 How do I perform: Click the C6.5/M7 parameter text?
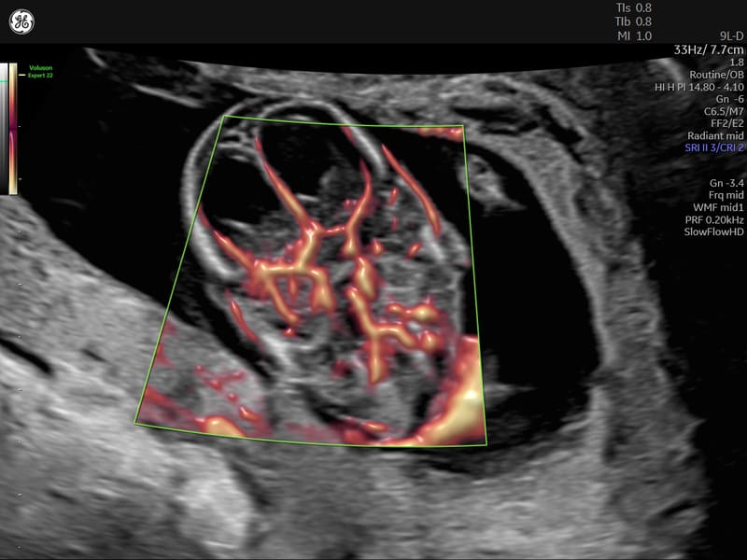[721, 111]
